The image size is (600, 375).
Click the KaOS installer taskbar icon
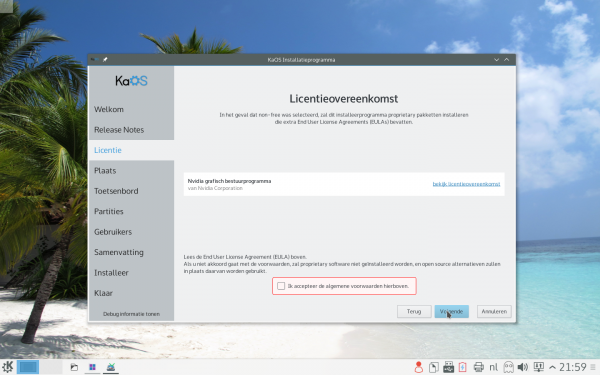[111, 367]
